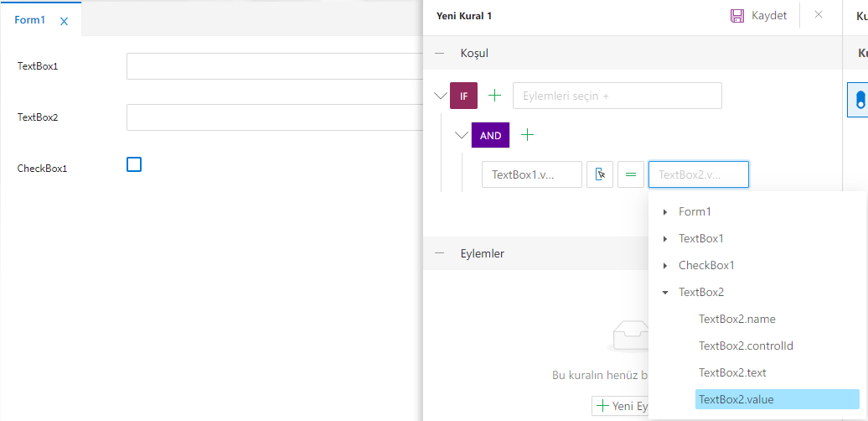Close the Form1 tab

(65, 22)
